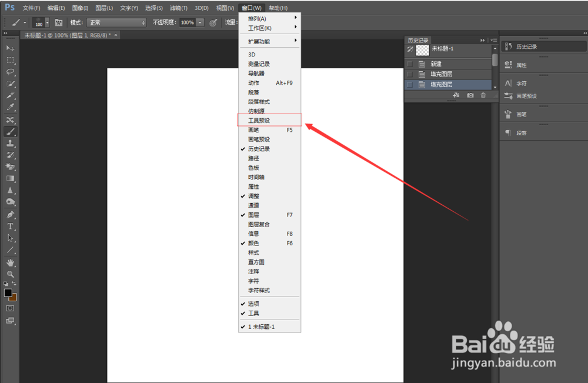Viewport: 588px width, 383px height.
Task: Select the Healing Brush tool
Action: pyautogui.click(x=10, y=120)
